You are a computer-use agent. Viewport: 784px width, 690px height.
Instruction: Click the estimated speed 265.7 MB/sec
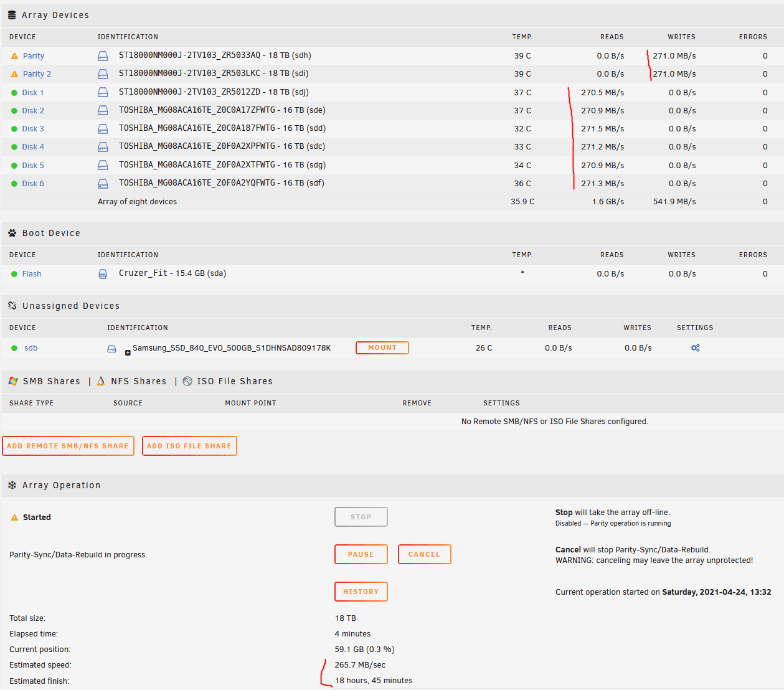pyautogui.click(x=360, y=665)
